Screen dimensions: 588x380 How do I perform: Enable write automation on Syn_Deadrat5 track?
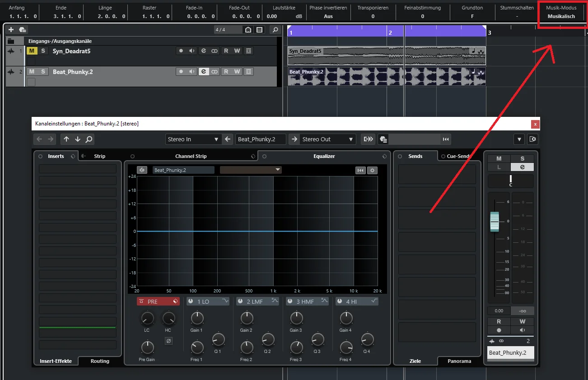click(237, 51)
